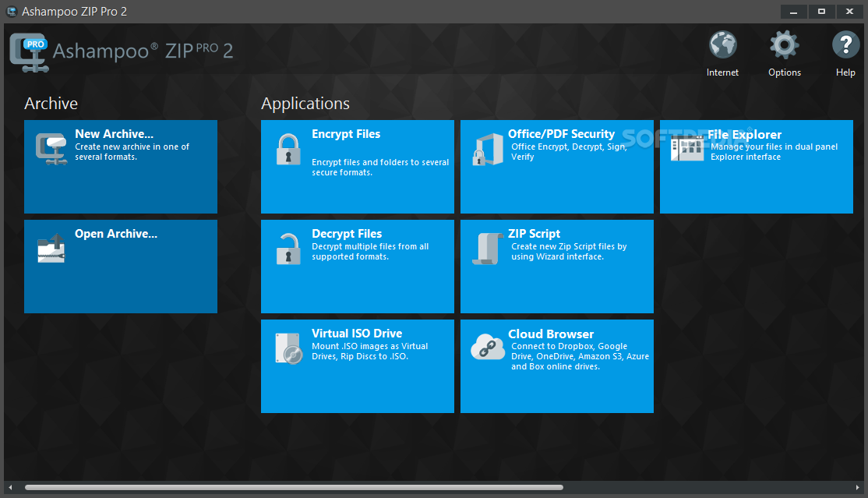Click 'Office Encrypt, Decrypt, Sign,' description
Image resolution: width=868 pixels, height=498 pixels.
569,147
